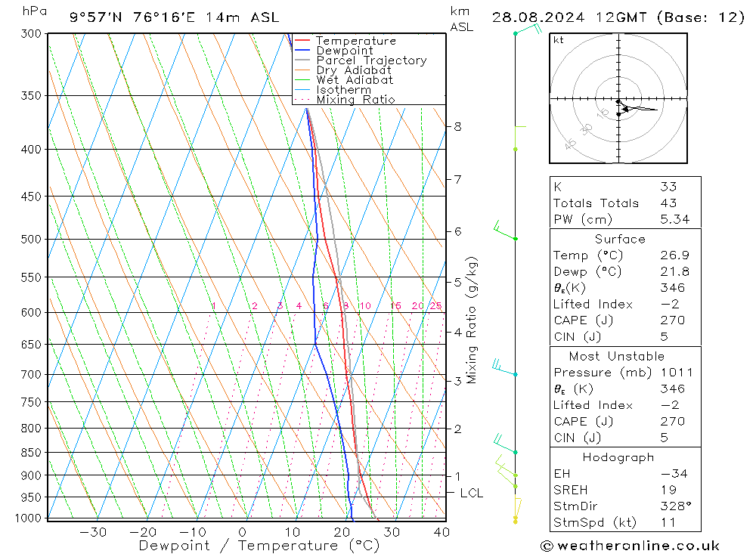Click the 5 km altitude tick label
The image size is (756, 554).
(x=457, y=282)
